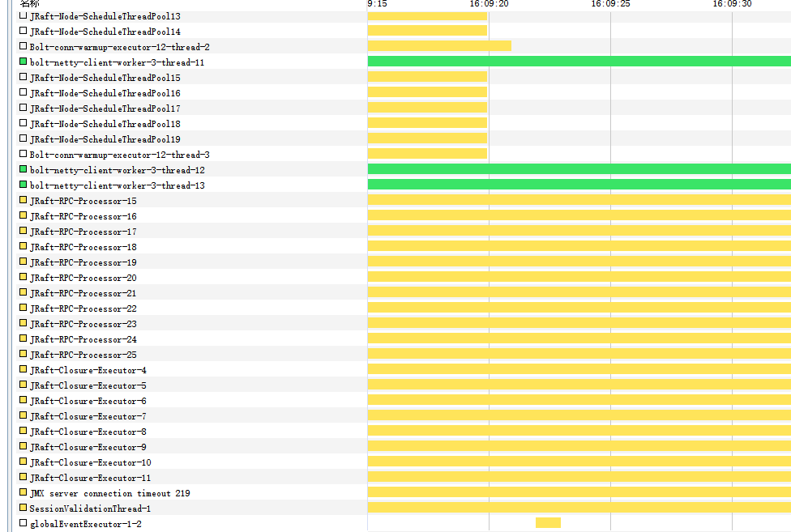
Task: Click the 16:09:20 time axis label
Action: (x=489, y=4)
